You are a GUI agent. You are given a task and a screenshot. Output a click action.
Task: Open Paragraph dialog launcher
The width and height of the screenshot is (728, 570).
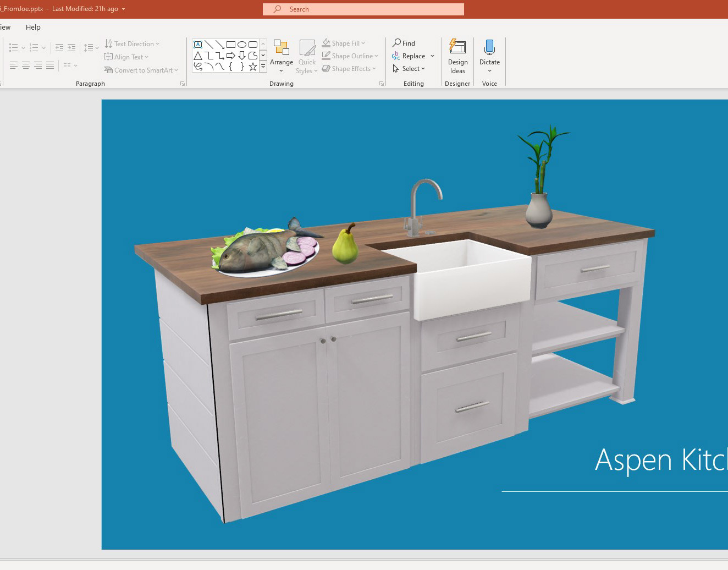(183, 84)
